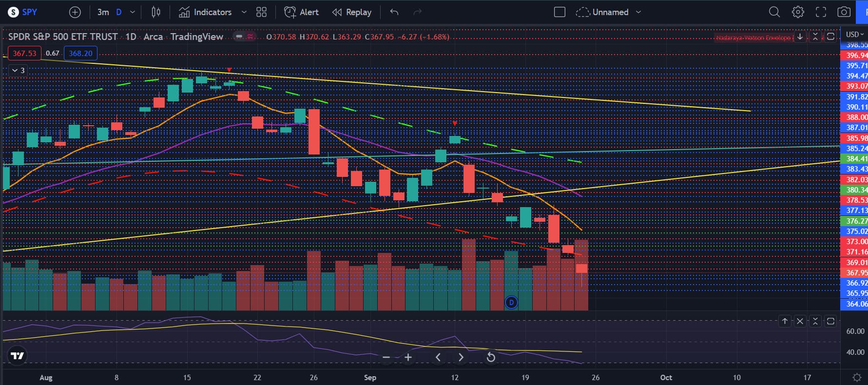Toggle the market status pill in the legend
Screen dimensions: 868x385
coord(245,37)
